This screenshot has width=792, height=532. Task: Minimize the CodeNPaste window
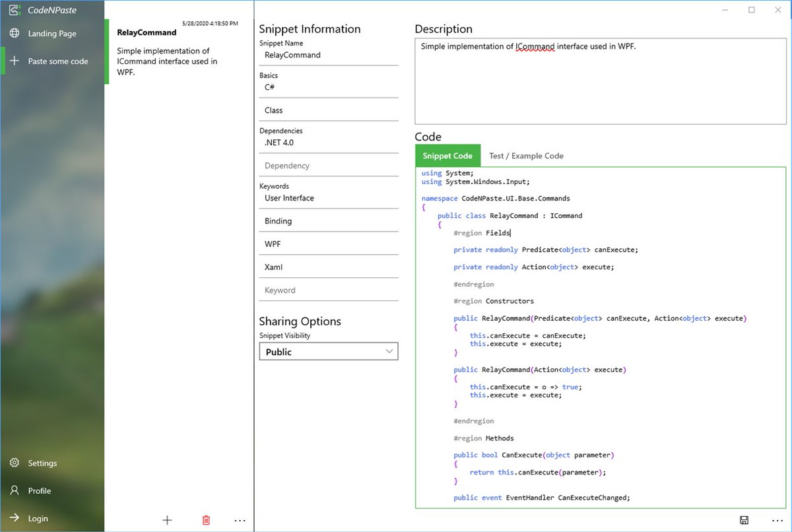click(725, 10)
